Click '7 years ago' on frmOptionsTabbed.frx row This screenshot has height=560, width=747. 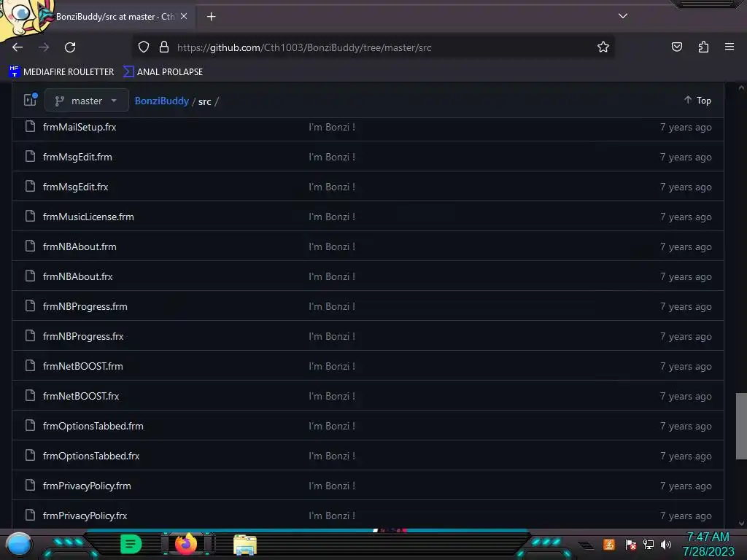click(x=686, y=456)
